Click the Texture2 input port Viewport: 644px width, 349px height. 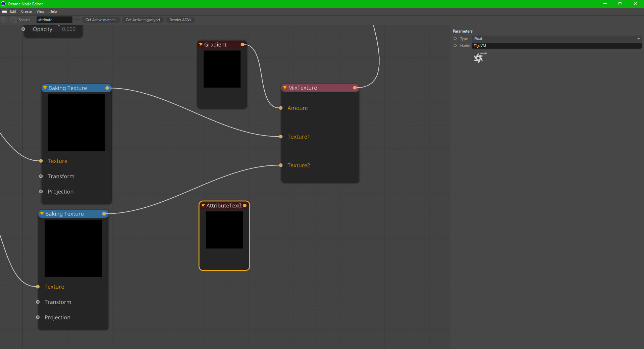click(x=281, y=165)
